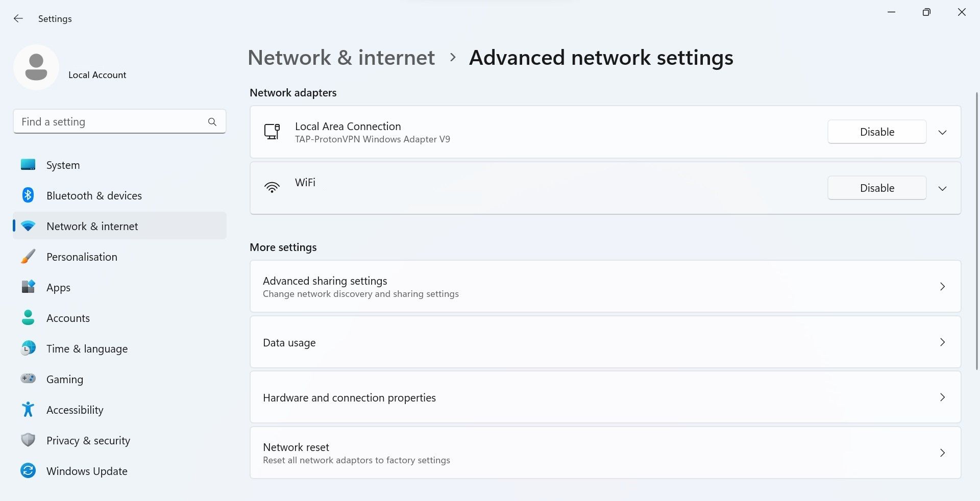The width and height of the screenshot is (980, 501).
Task: Click the Find a setting search box
Action: [110, 122]
